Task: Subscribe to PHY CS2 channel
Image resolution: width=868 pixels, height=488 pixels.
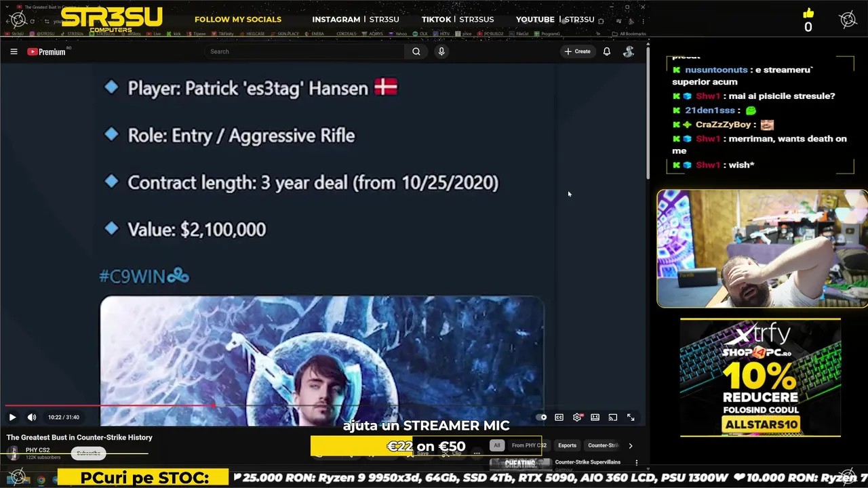Action: [88, 453]
